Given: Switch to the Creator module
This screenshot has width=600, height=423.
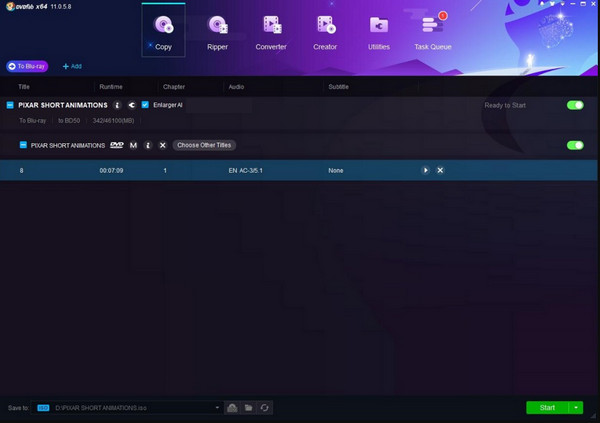Looking at the screenshot, I should 325,33.
